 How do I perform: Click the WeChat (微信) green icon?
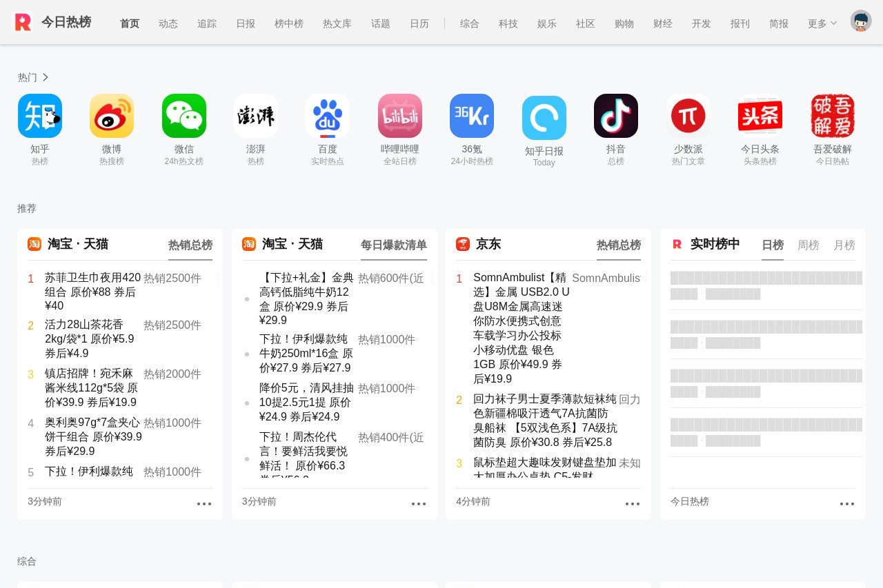coord(184,116)
